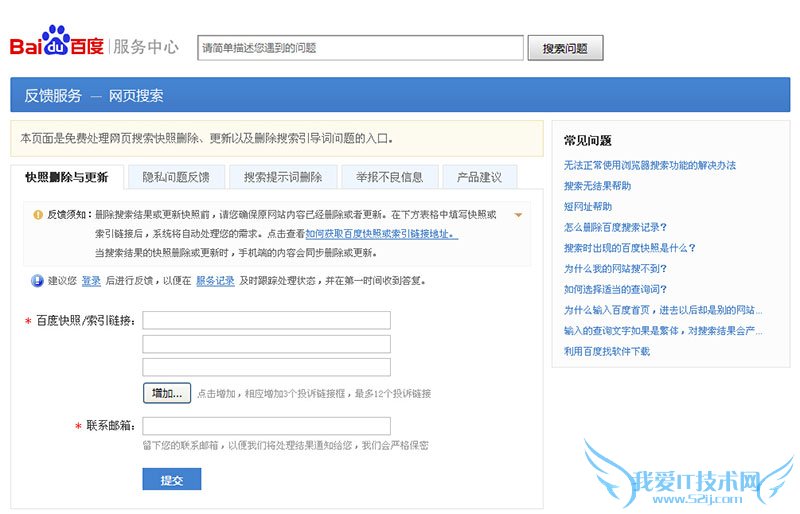Viewport: 800px width, 514px height.
Task: Switch to the 产品建议 tab
Action: pos(480,177)
